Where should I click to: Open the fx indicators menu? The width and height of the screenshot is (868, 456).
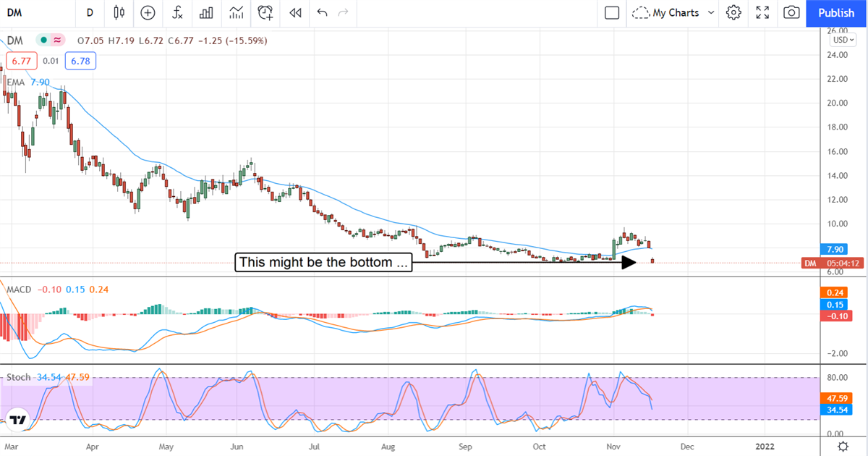177,12
